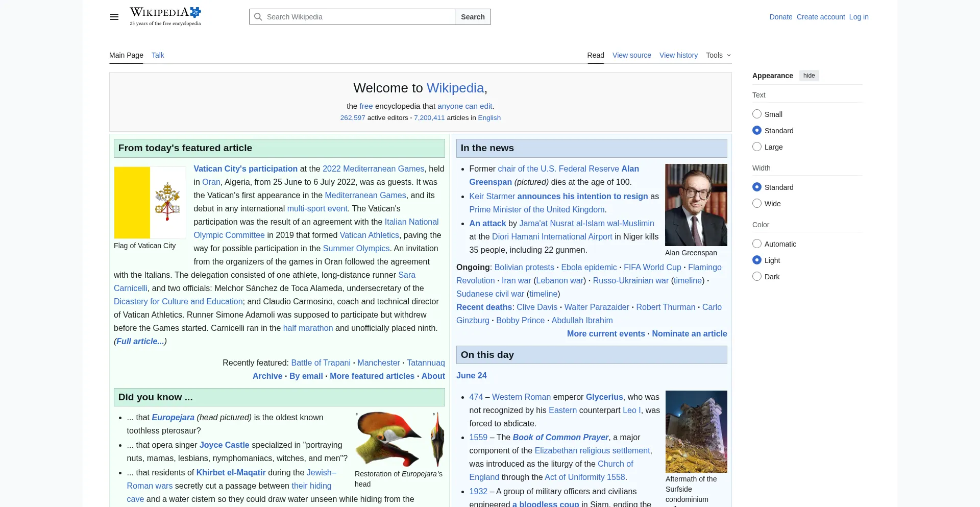Open the Khirbet el-Maqatir link
980x507 pixels.
click(x=231, y=472)
